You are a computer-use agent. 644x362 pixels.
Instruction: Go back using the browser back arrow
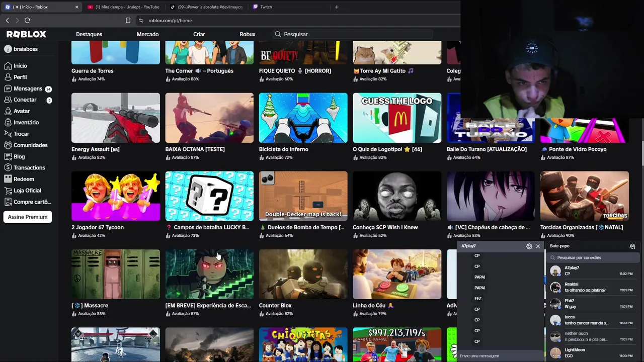7,20
